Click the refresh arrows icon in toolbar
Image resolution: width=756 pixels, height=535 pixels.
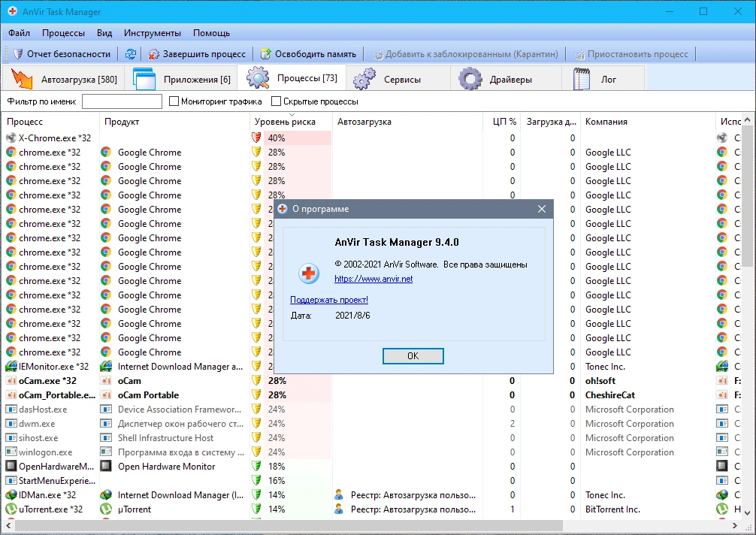coord(130,54)
